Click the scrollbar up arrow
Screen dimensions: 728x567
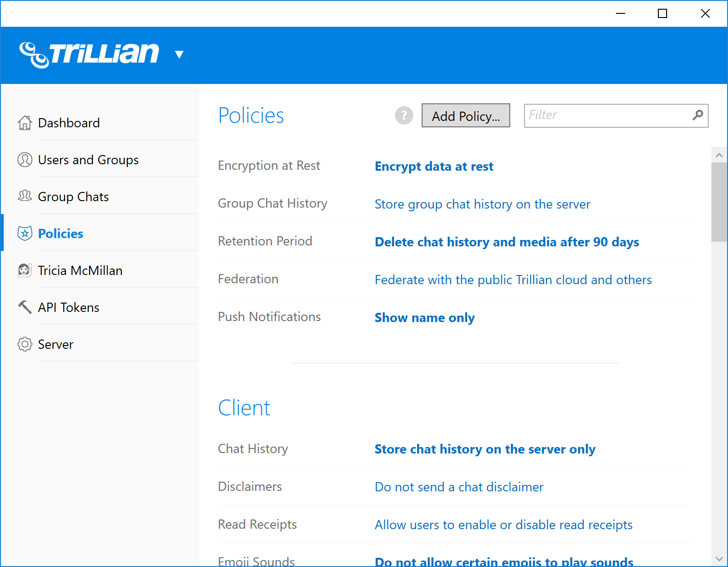719,155
